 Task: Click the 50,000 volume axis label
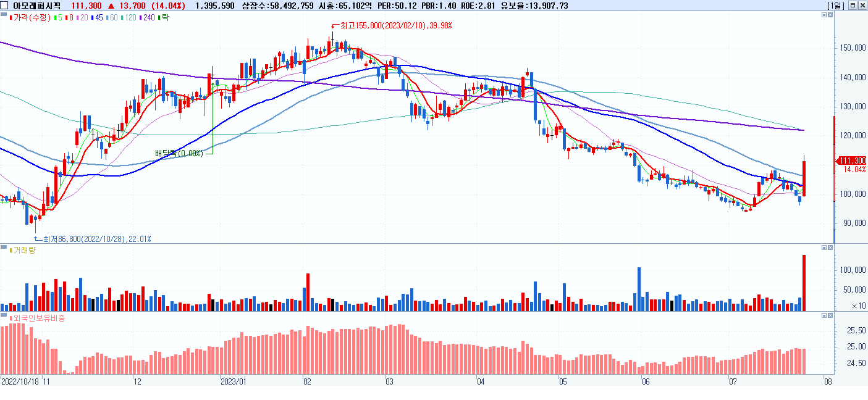click(x=853, y=289)
